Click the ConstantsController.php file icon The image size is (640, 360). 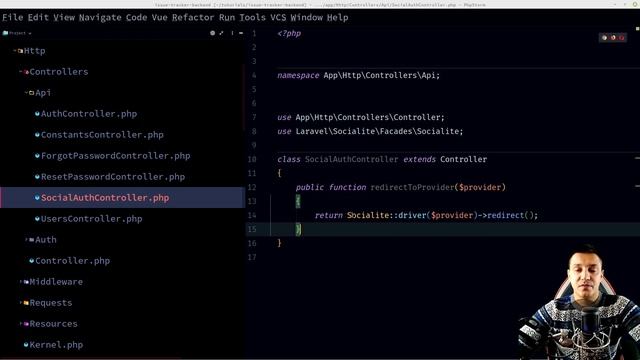[37, 135]
